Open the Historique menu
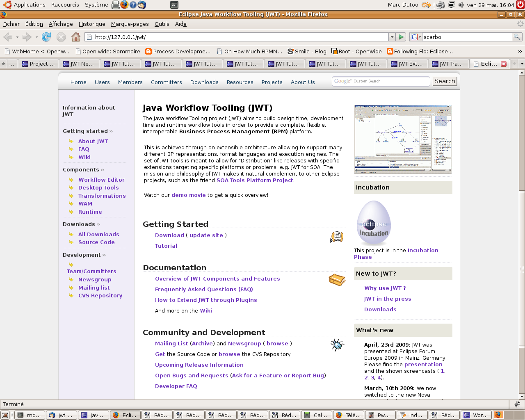Viewport: 525px width, 420px height. point(92,24)
